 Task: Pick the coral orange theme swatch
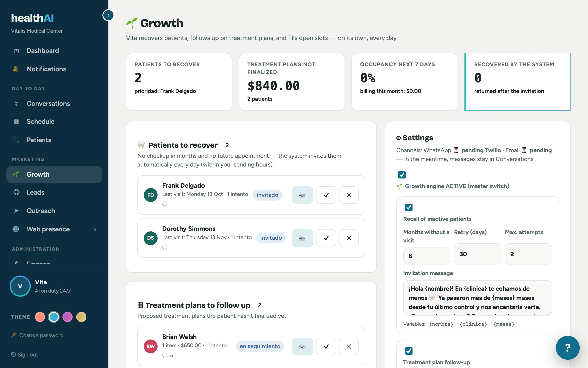click(x=40, y=317)
